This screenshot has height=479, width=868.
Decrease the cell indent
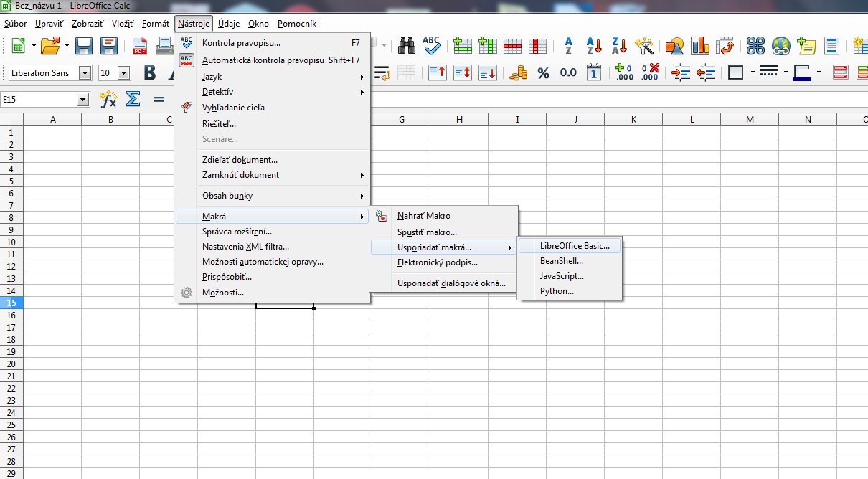tap(706, 72)
